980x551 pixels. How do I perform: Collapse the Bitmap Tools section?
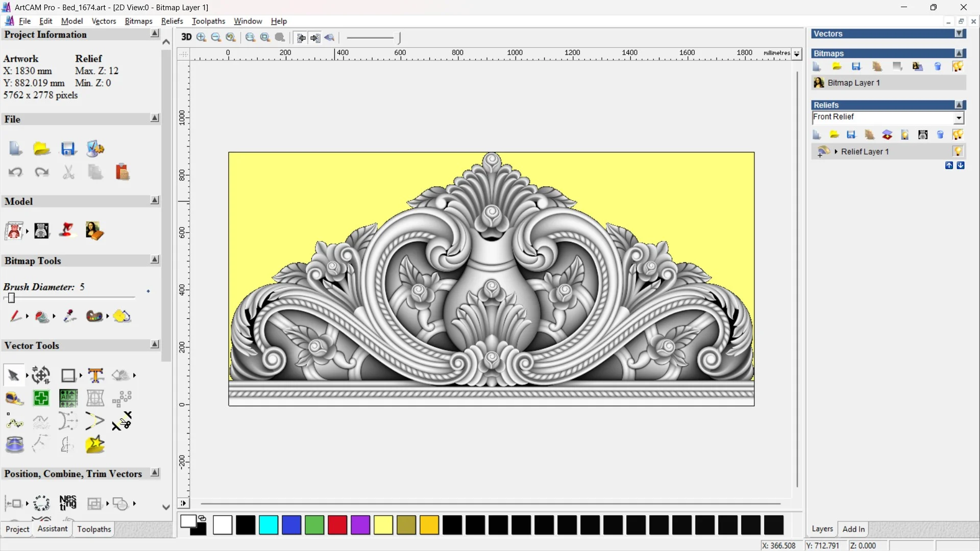(x=155, y=260)
